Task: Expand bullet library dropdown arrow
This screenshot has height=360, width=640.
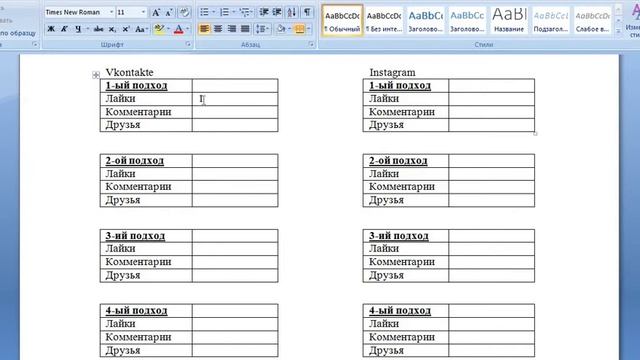Action: point(213,12)
